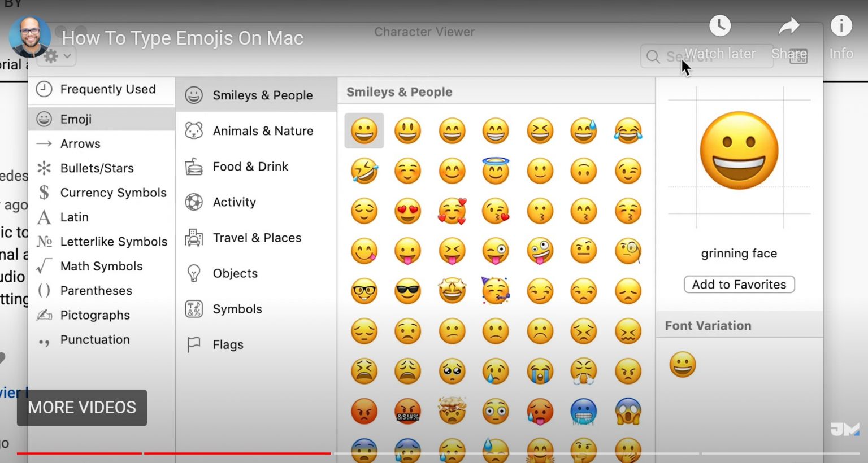Open the Character Viewer gear action menu
868x463 pixels.
coord(50,56)
